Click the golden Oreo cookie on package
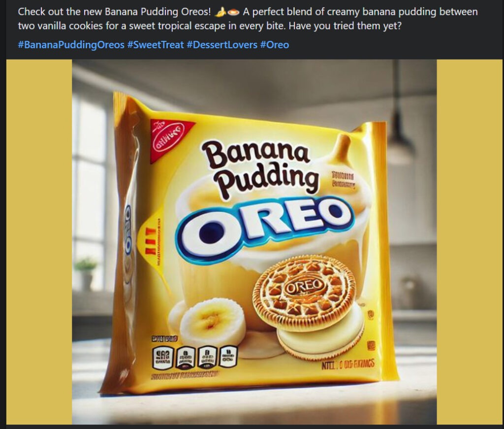The height and width of the screenshot is (429, 504). pos(305,293)
